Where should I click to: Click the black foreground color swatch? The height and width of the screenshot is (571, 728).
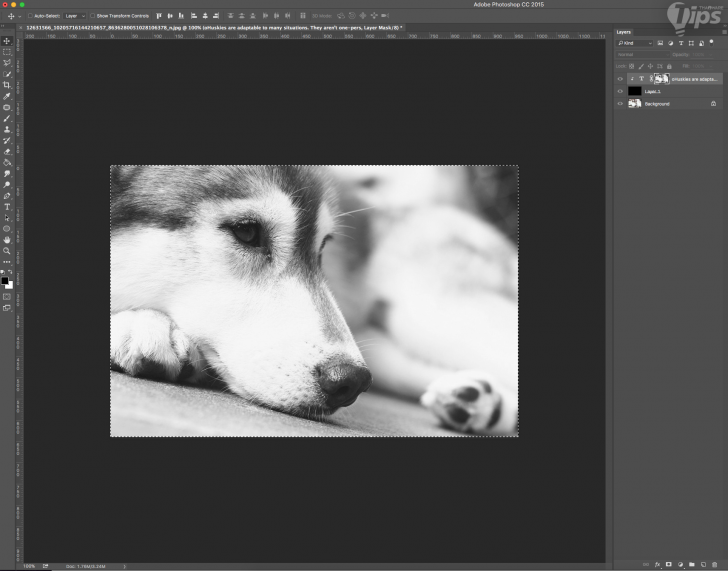click(x=5, y=280)
